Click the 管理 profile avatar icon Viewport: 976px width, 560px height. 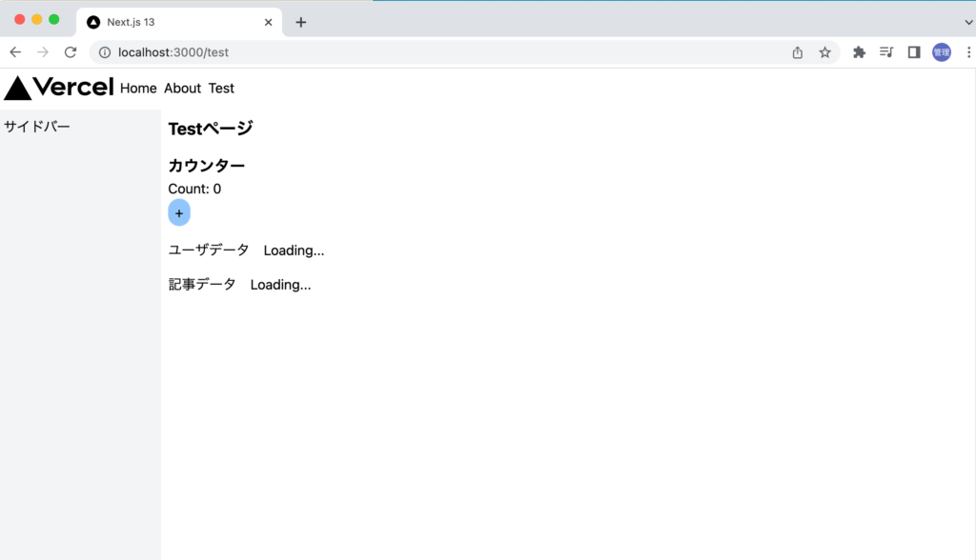pos(941,52)
